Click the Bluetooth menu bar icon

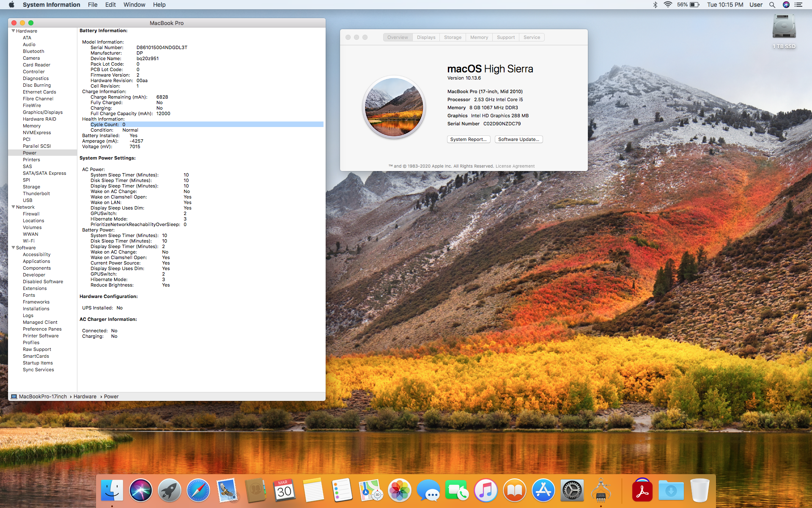point(655,5)
